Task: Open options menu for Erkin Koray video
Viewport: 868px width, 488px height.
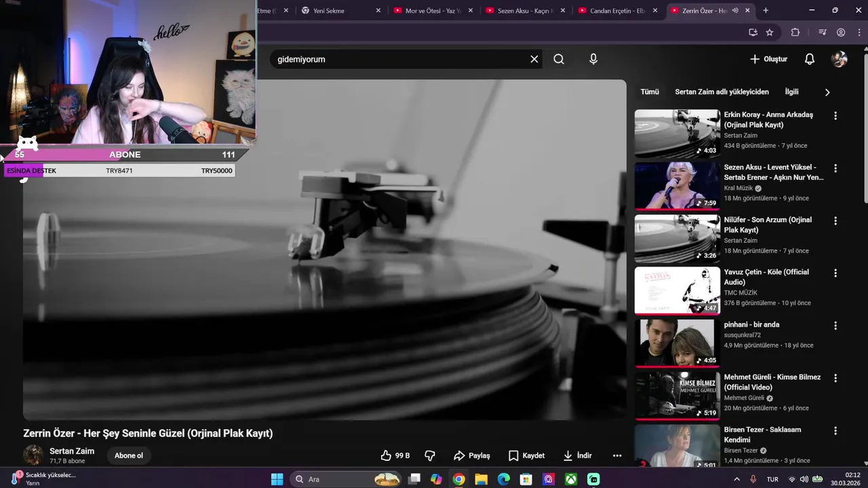Action: [x=835, y=116]
